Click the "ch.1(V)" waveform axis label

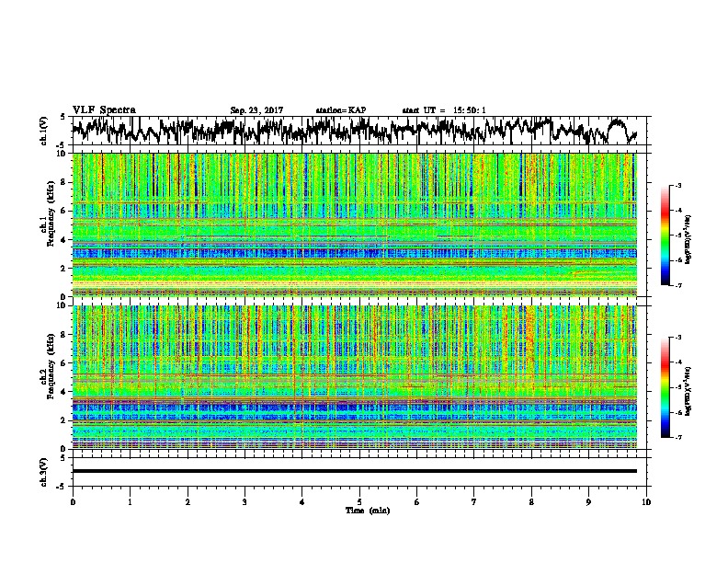[x=43, y=131]
